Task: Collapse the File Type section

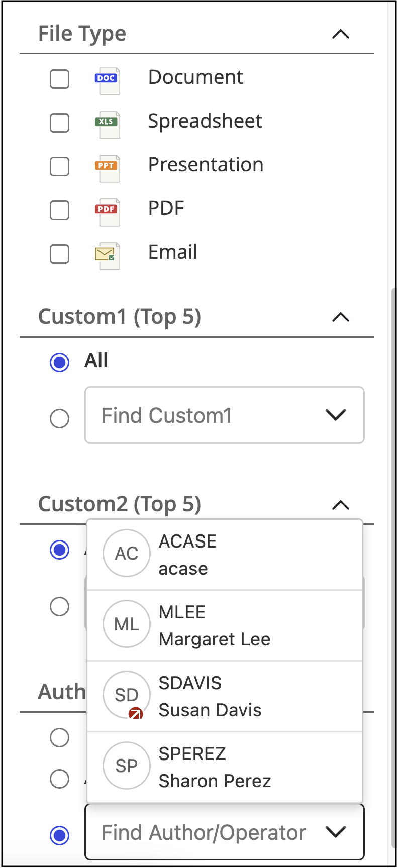Action: click(x=341, y=34)
